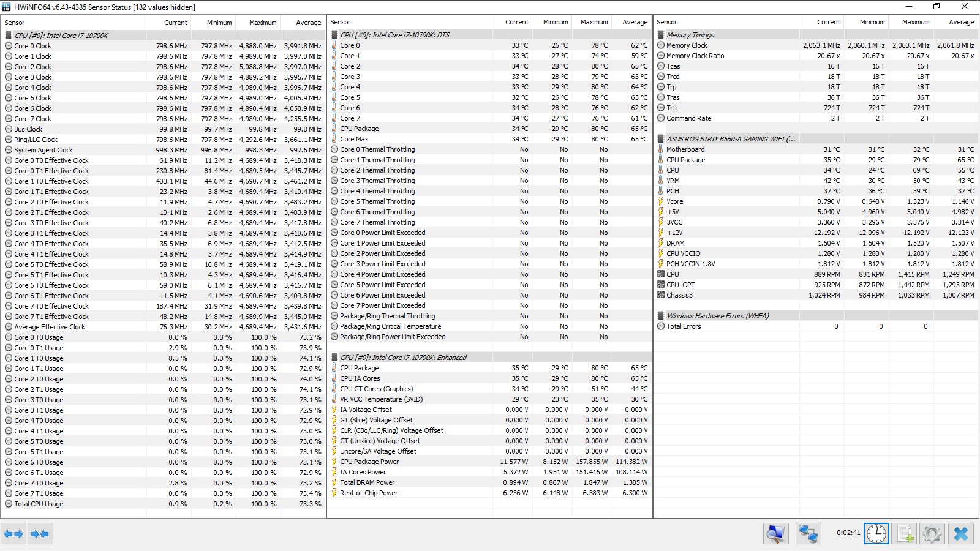Viewport: 980px width, 551px height.
Task: Click the HWiNFO64 title bar app icon
Action: pos(6,7)
